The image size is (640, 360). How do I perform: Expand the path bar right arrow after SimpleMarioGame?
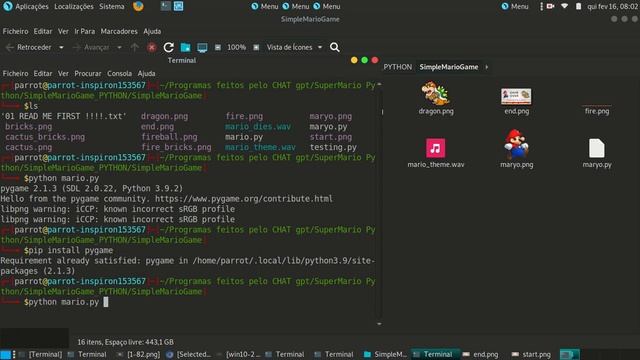487,67
